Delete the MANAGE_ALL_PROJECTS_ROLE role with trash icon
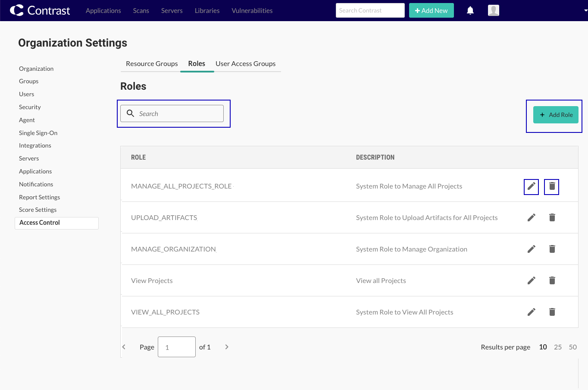 [x=552, y=186]
